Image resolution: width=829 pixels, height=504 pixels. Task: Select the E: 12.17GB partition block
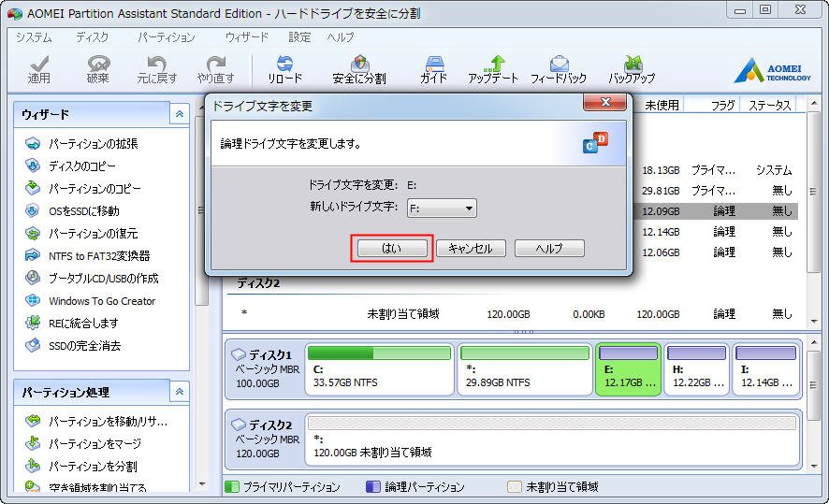coord(628,368)
